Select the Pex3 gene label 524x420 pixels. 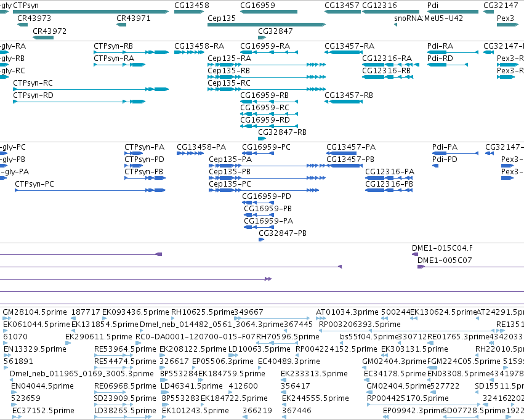506,18
